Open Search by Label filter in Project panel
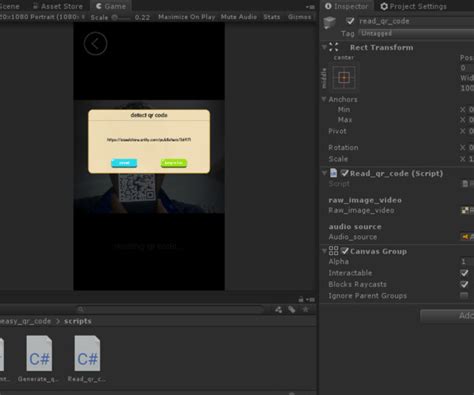The image size is (474, 395). (x=292, y=310)
